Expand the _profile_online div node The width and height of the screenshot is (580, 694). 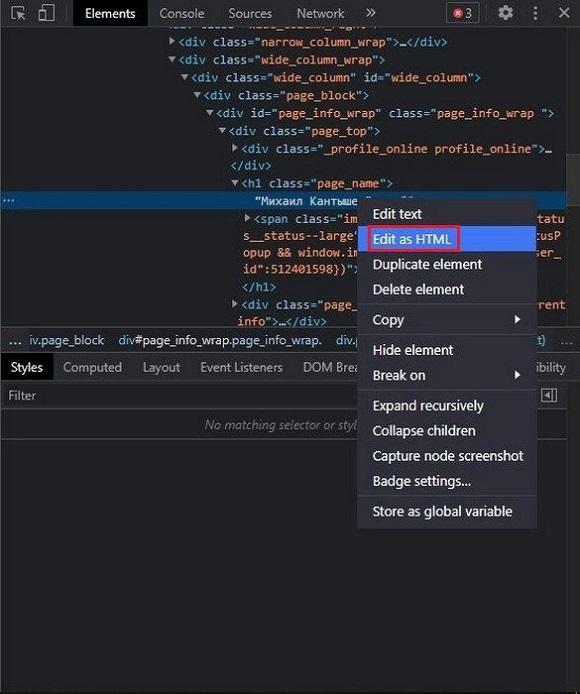pos(236,148)
